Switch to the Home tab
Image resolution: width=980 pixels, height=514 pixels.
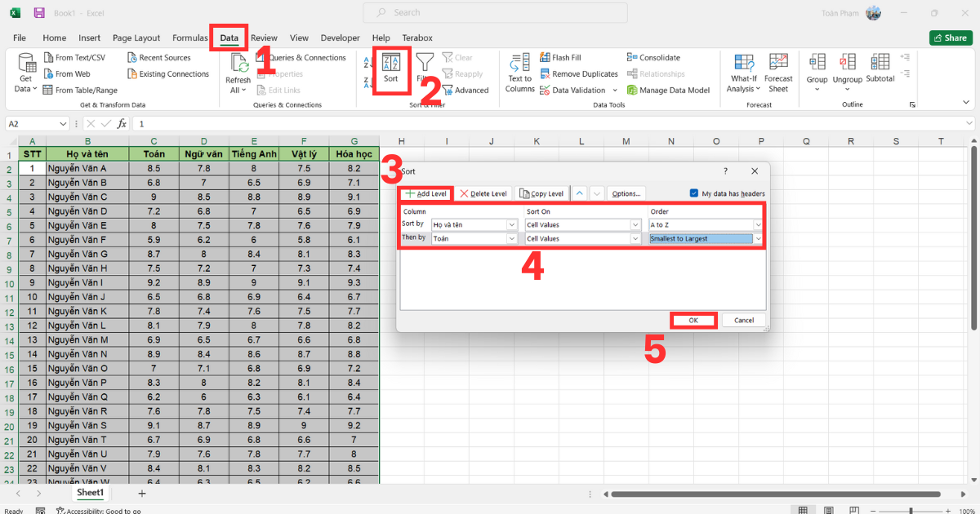click(55, 38)
